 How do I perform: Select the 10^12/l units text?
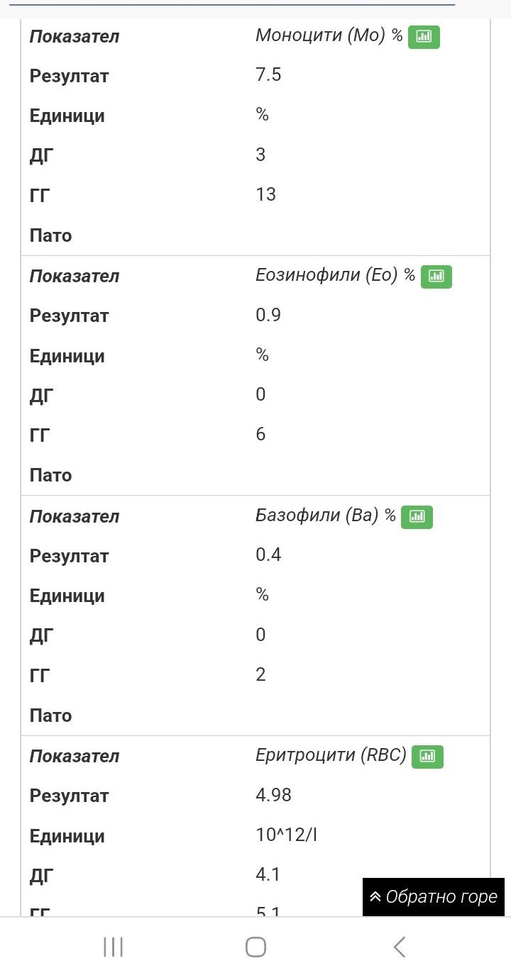(286, 835)
